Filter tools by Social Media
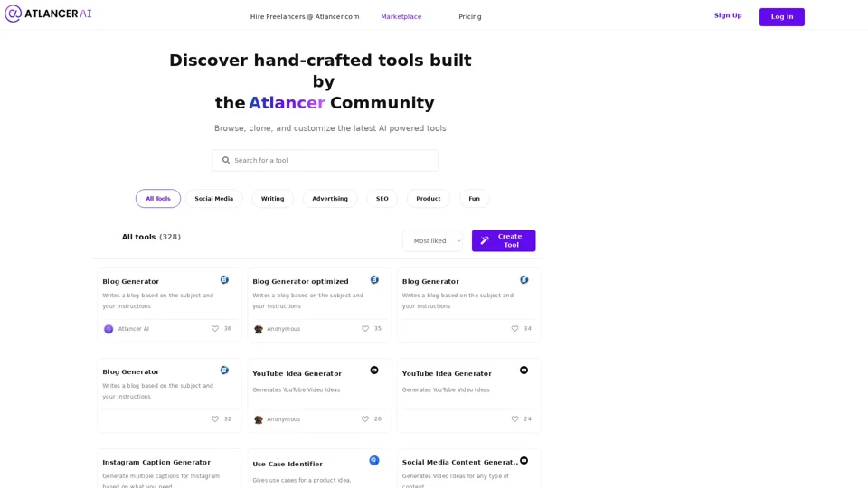 pos(213,199)
